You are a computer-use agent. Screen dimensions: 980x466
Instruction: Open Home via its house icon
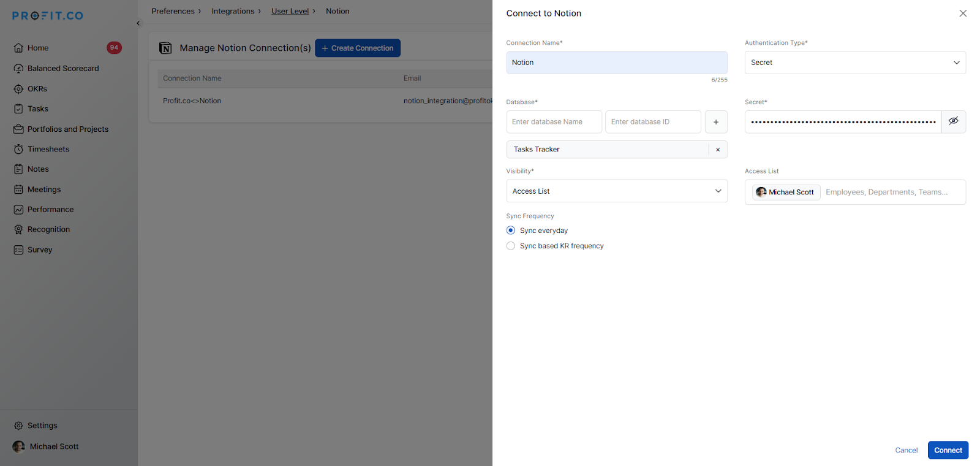[18, 48]
